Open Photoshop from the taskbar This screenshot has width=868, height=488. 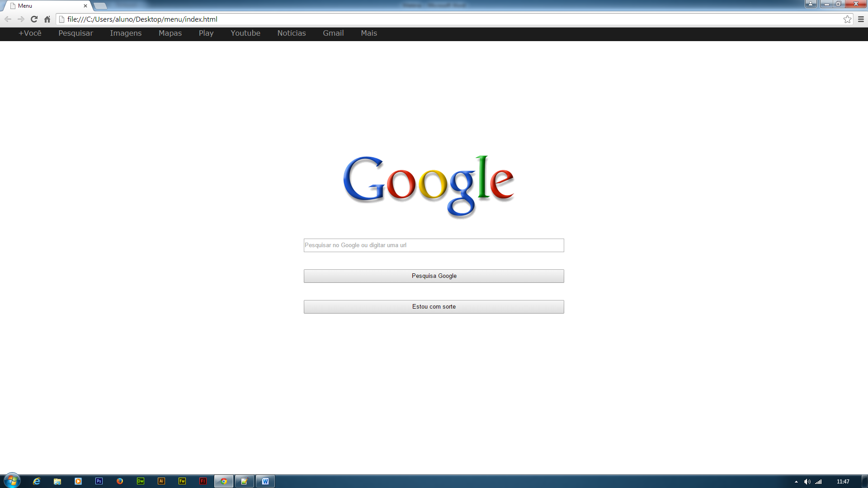point(99,481)
